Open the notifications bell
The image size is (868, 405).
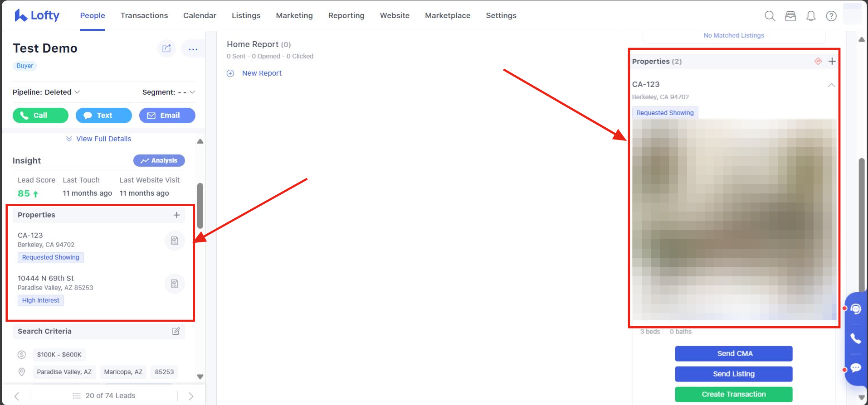(811, 16)
